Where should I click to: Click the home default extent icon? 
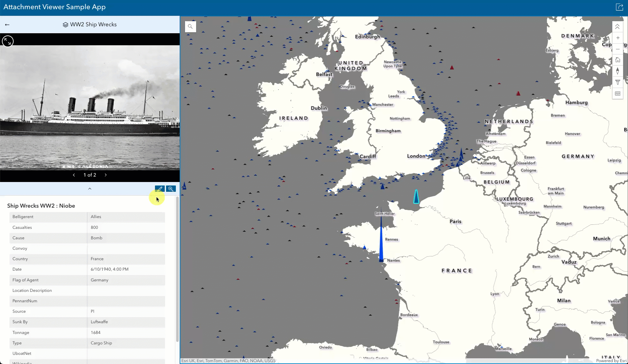click(x=618, y=60)
